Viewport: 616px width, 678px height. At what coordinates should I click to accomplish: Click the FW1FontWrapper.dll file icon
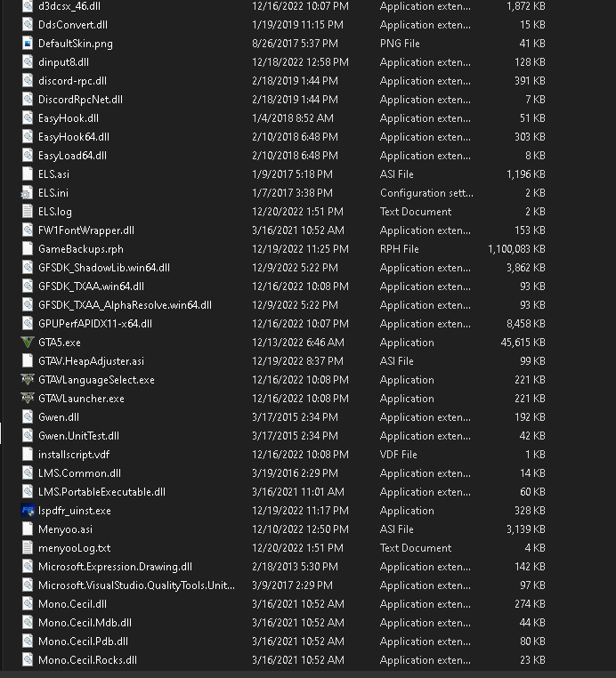(x=28, y=230)
